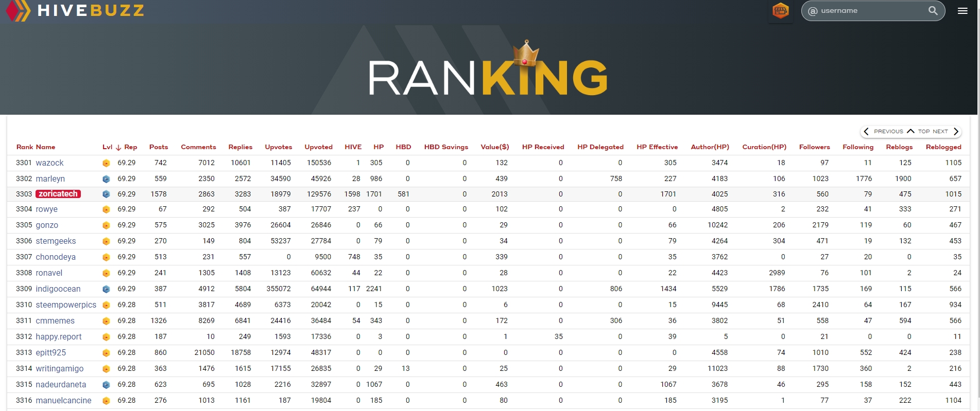Sort by Reblogged column header
This screenshot has height=411, width=980.
pyautogui.click(x=943, y=147)
